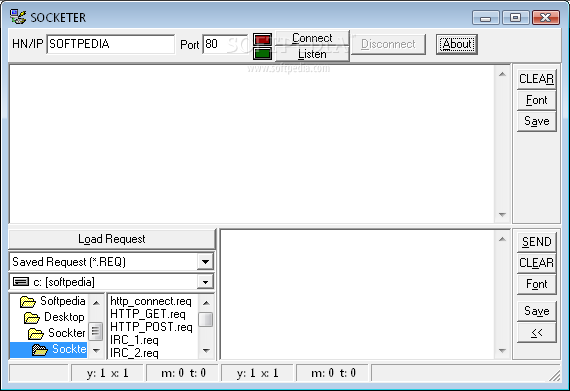The image size is (570, 391).
Task: Click the green listen status indicator
Action: point(262,53)
